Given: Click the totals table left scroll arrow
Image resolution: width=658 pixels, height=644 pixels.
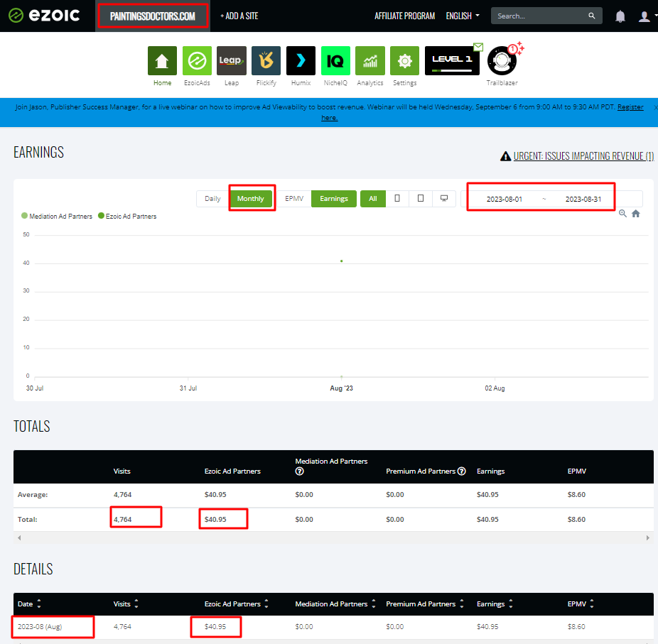Looking at the screenshot, I should pos(19,537).
